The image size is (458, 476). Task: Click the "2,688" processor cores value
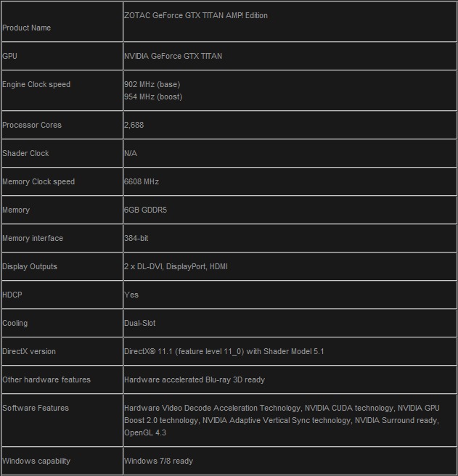[x=134, y=125]
